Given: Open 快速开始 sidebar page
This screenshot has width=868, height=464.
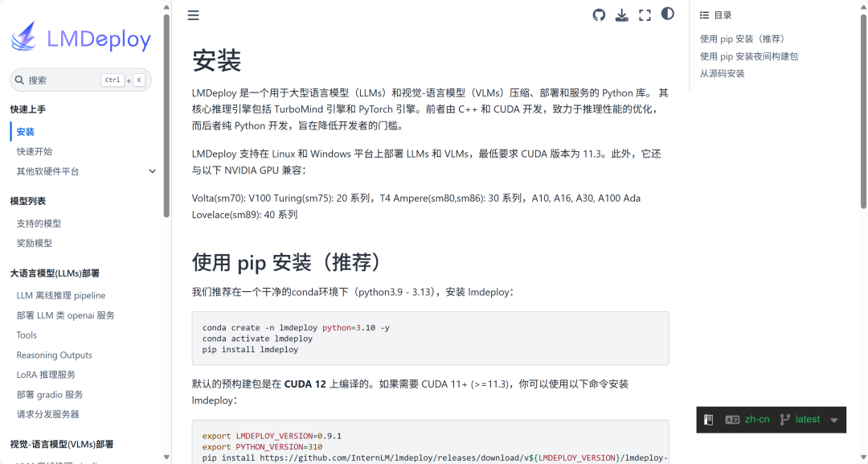Looking at the screenshot, I should click(35, 151).
